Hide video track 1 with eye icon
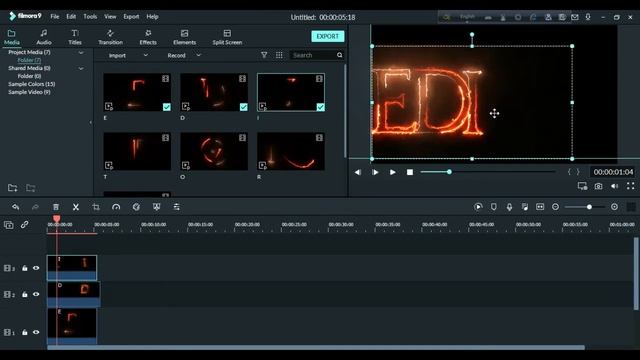Screen dimensions: 640x360 pyautogui.click(x=36, y=332)
